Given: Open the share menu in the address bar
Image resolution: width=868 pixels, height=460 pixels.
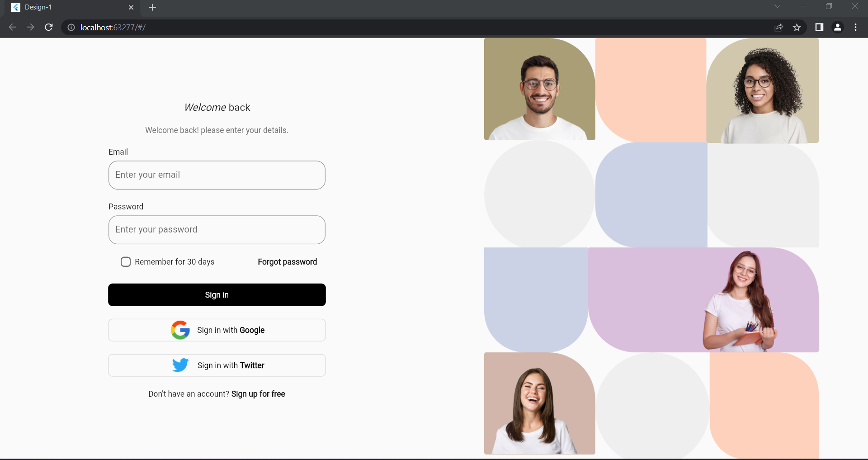Looking at the screenshot, I should click(x=779, y=28).
